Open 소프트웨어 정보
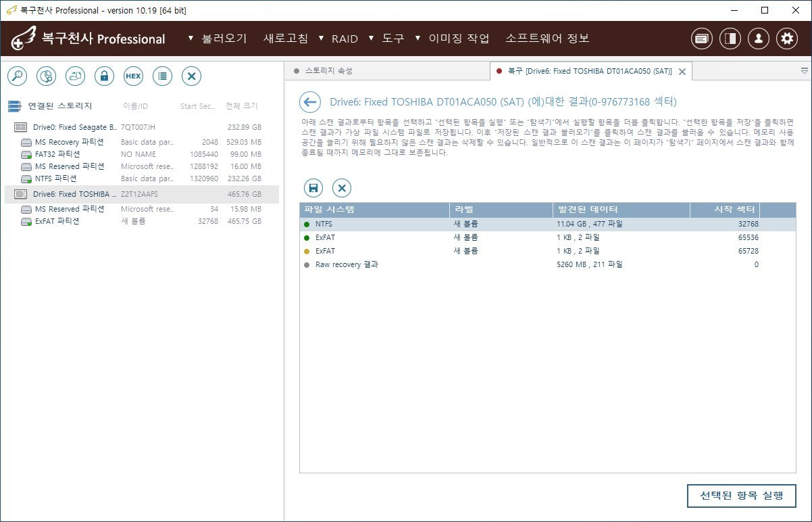Image resolution: width=812 pixels, height=522 pixels. pyautogui.click(x=547, y=39)
